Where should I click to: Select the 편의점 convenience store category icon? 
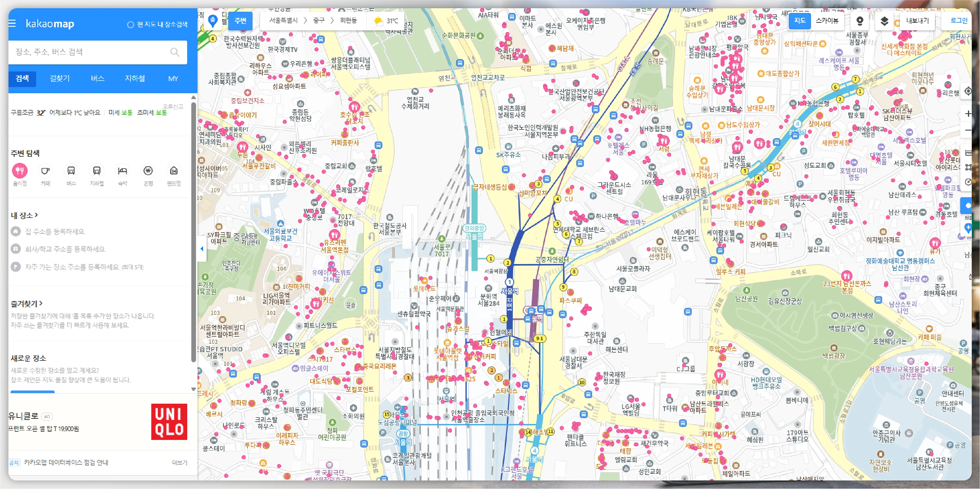click(x=174, y=171)
